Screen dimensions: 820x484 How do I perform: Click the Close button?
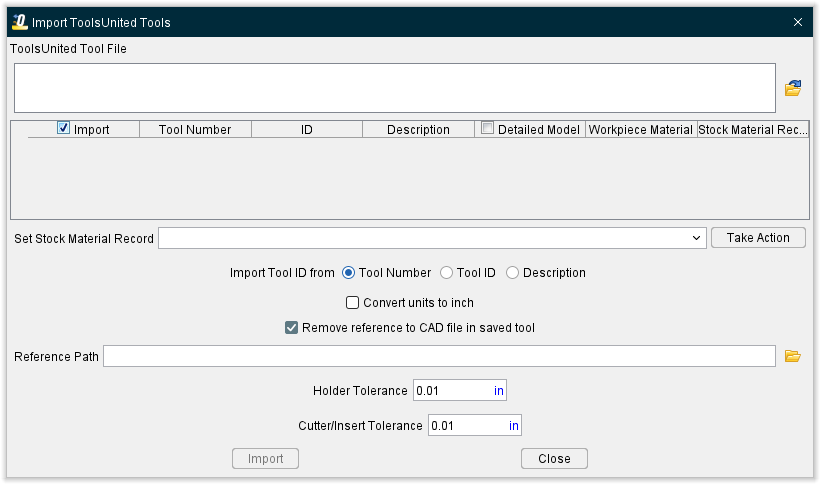tap(554, 458)
